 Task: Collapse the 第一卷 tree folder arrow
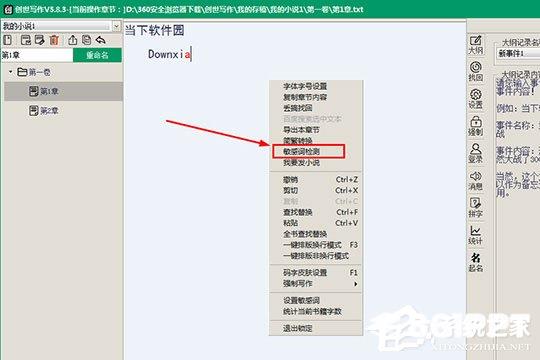(x=11, y=72)
